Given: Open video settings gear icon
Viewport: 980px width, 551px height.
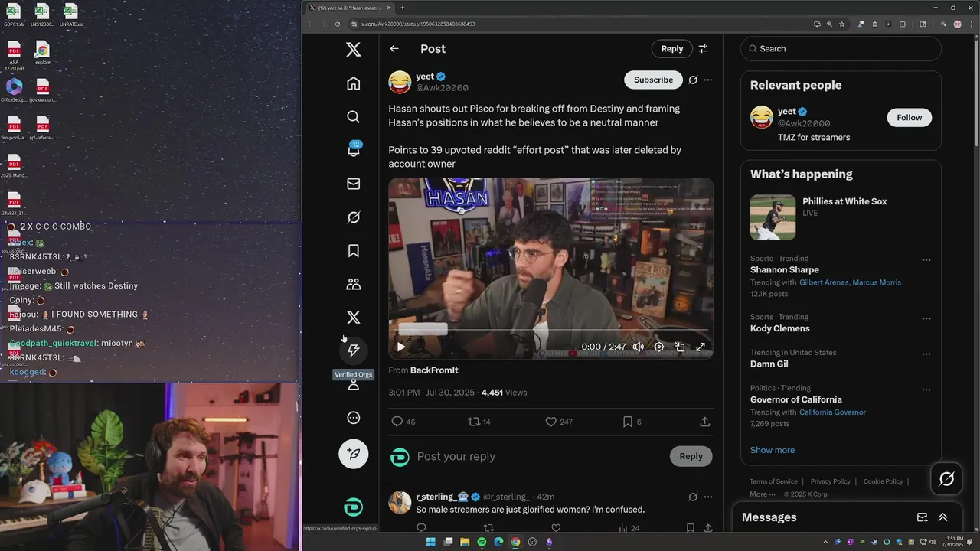Looking at the screenshot, I should coord(658,347).
